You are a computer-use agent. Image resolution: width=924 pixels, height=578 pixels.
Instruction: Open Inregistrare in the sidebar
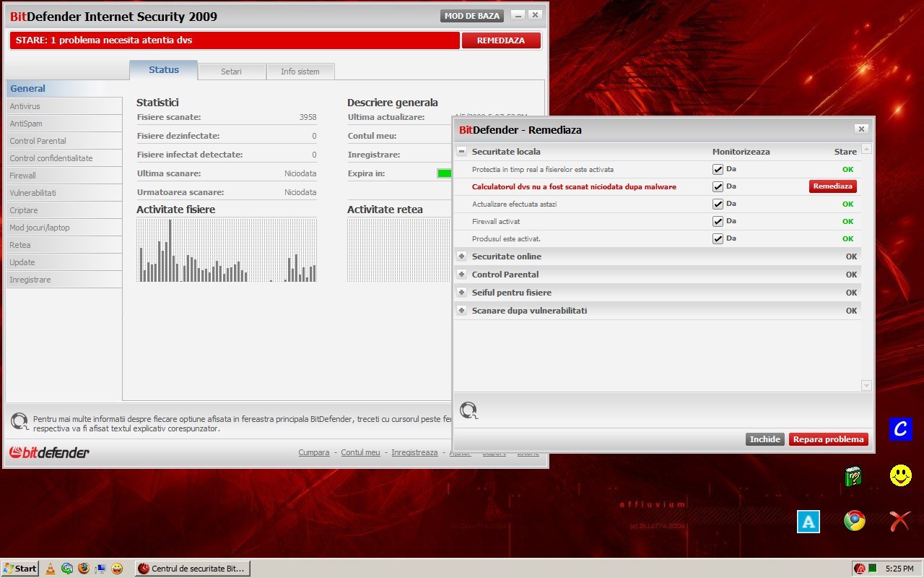[x=64, y=280]
